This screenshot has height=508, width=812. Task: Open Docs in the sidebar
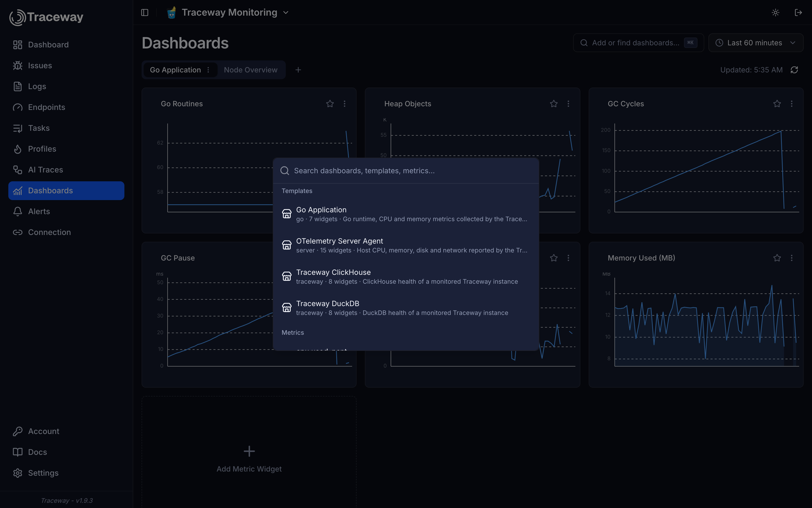(x=66, y=452)
